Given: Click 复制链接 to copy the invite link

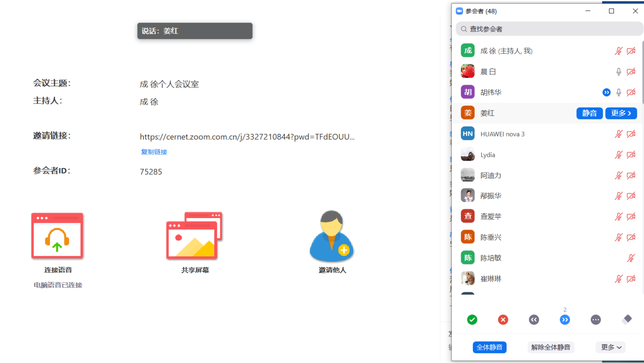Looking at the screenshot, I should pyautogui.click(x=153, y=152).
